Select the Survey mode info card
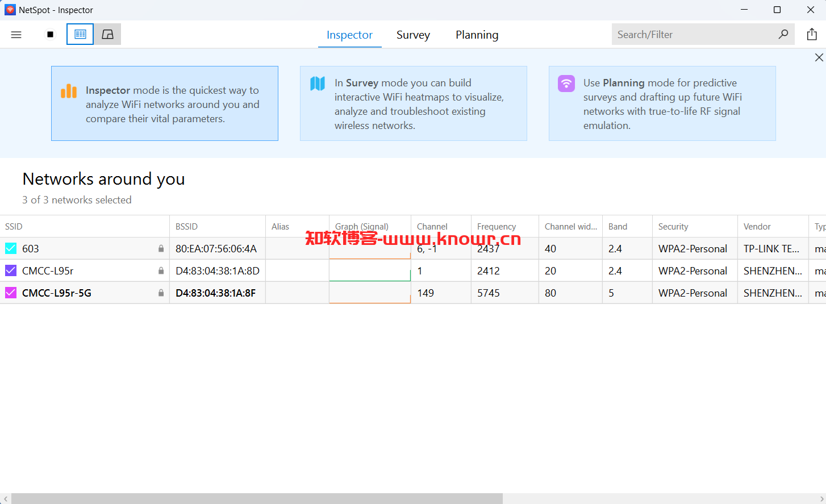The width and height of the screenshot is (826, 504). [414, 103]
